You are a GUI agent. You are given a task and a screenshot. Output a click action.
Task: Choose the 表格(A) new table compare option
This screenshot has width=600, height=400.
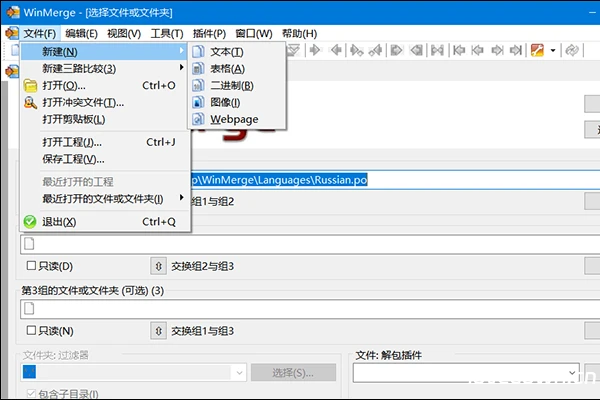236,69
